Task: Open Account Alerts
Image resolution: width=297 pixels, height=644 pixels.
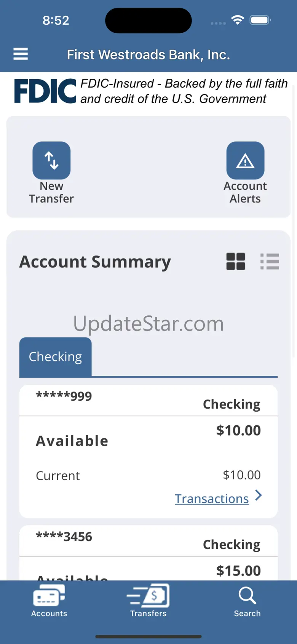Action: (x=245, y=161)
